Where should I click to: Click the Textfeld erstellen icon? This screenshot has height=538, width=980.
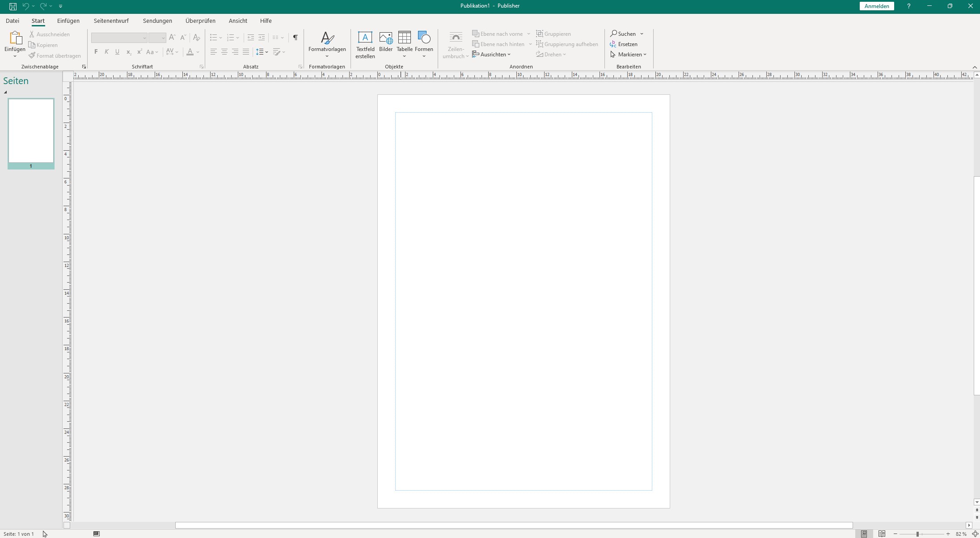point(365,38)
